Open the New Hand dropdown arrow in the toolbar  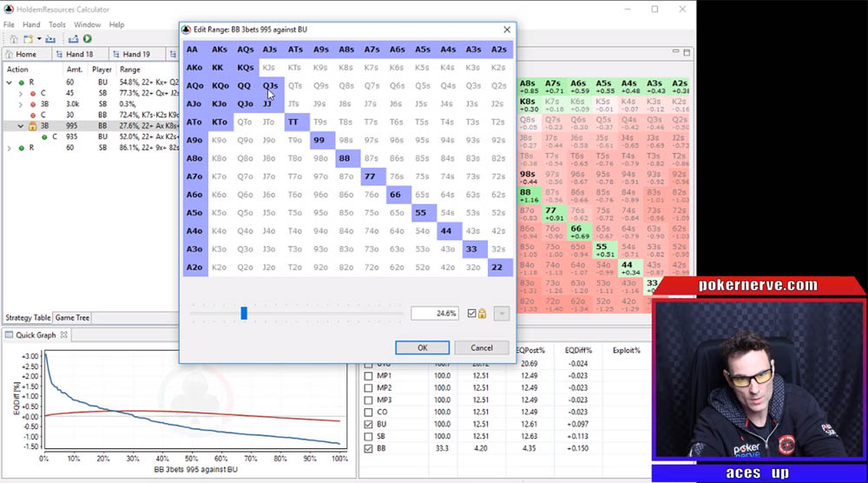(x=39, y=39)
